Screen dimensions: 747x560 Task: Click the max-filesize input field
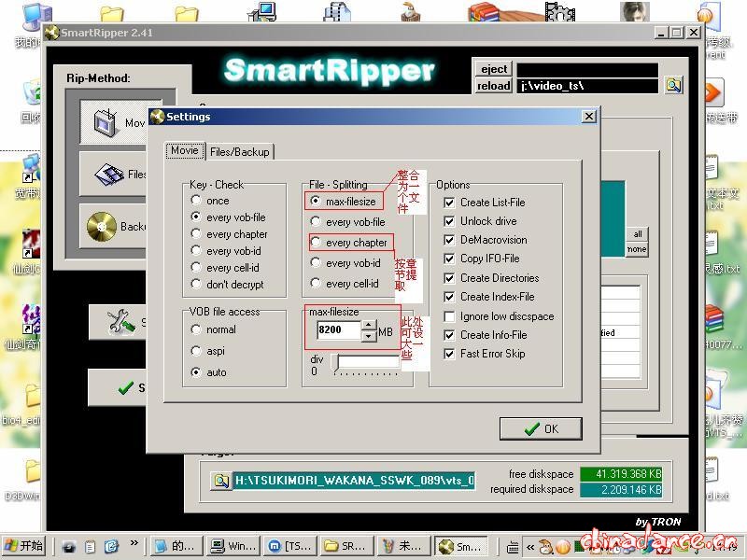337,330
